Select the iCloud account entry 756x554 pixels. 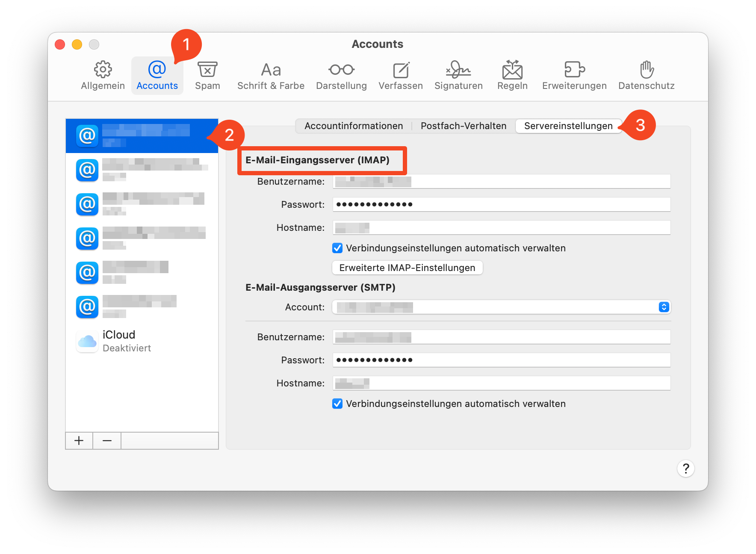[x=142, y=341]
